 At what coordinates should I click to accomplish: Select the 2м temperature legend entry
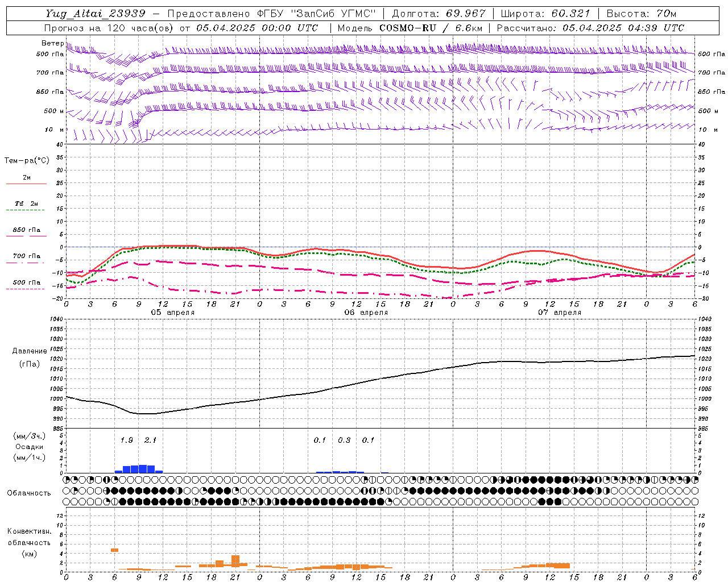[26, 177]
